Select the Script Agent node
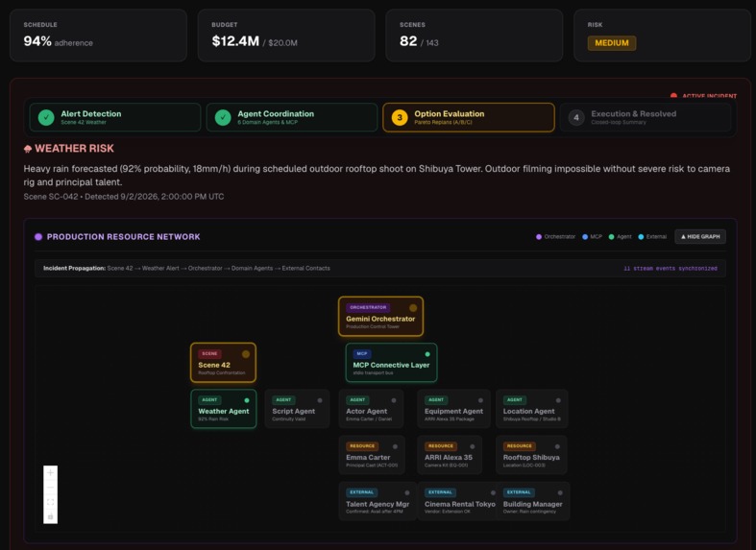Viewport: 756px width, 550px height. [x=297, y=409]
